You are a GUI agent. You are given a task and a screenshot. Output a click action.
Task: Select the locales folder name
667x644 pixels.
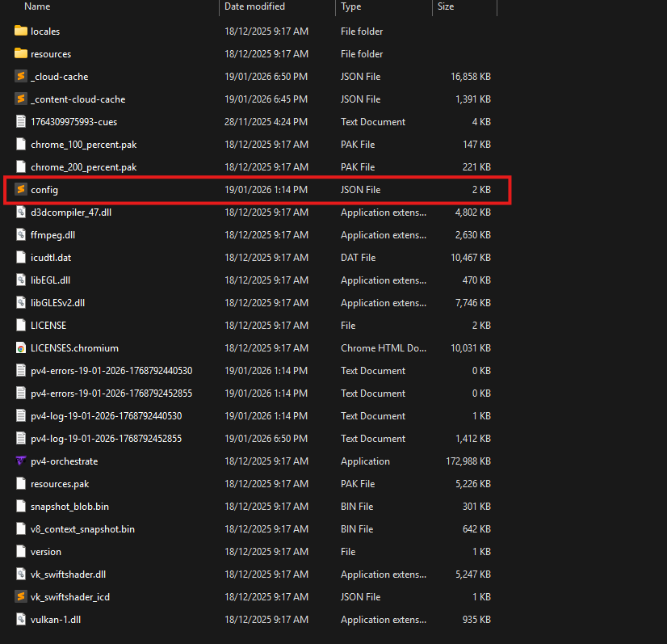click(45, 31)
